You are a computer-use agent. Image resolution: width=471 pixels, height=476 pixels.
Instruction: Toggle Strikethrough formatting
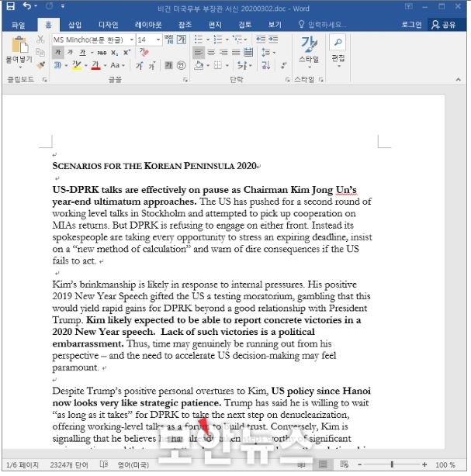pyautogui.click(x=102, y=53)
